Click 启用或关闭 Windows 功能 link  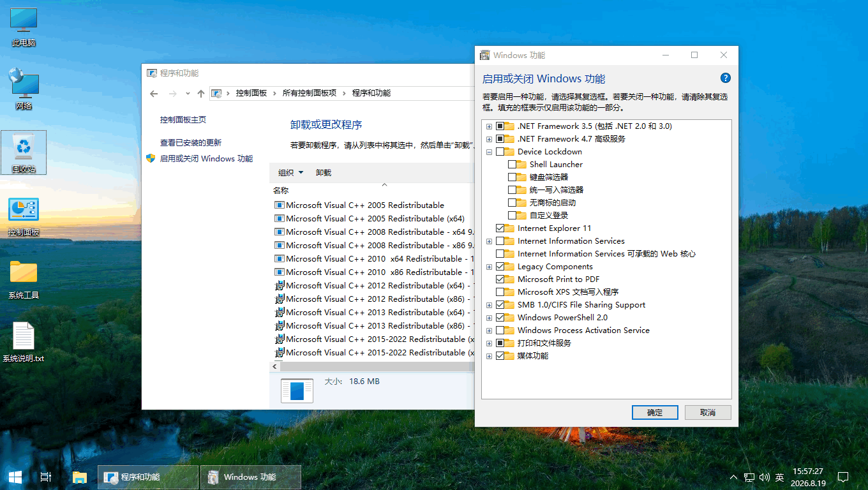pyautogui.click(x=206, y=158)
